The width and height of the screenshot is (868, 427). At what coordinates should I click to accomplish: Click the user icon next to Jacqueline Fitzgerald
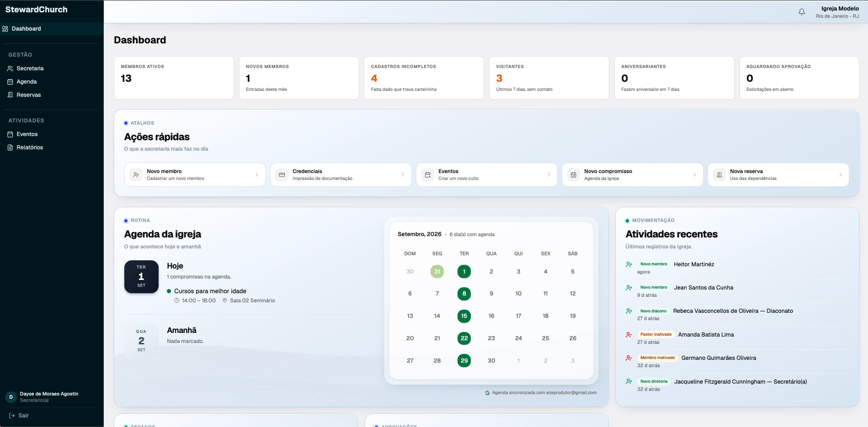point(629,381)
